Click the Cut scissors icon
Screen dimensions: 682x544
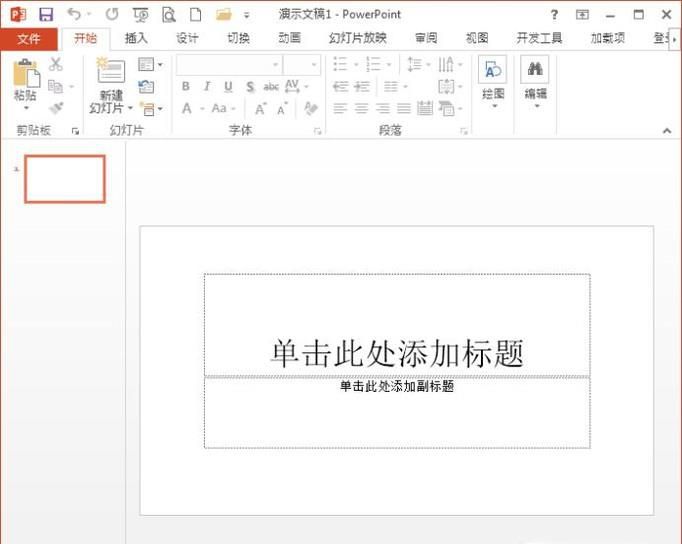click(x=56, y=64)
